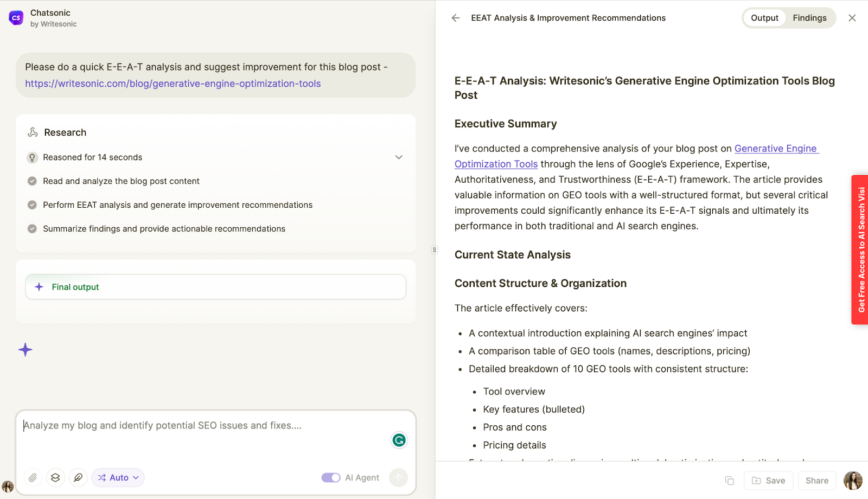The image size is (868, 499).
Task: Click the paperclip attach file icon
Action: [x=33, y=478]
